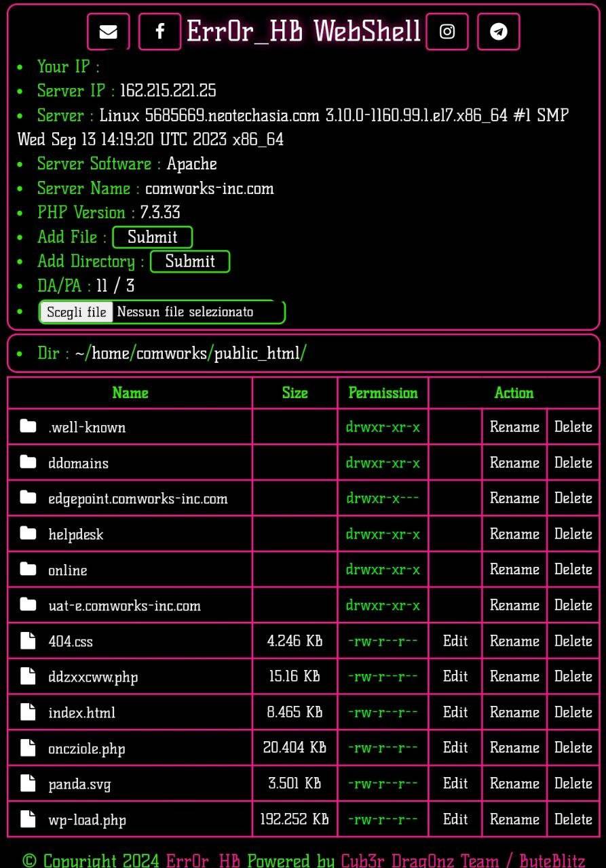Click the Instagram icon in header
Screen dimensions: 606x868
(x=447, y=32)
